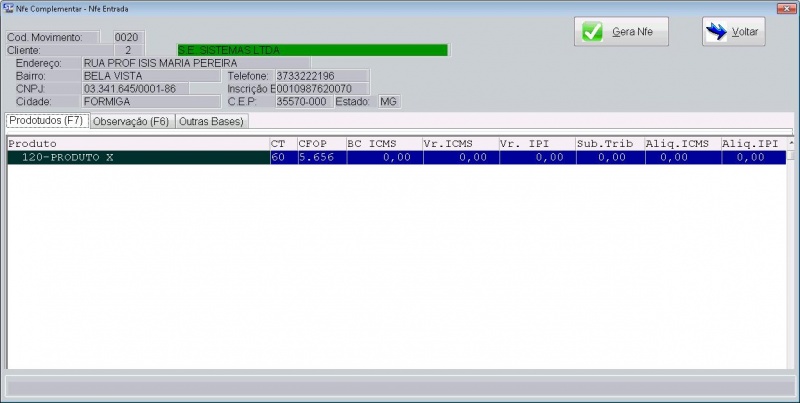Switch to the Observação (F6) tab
This screenshot has height=403, width=800.
[x=131, y=121]
